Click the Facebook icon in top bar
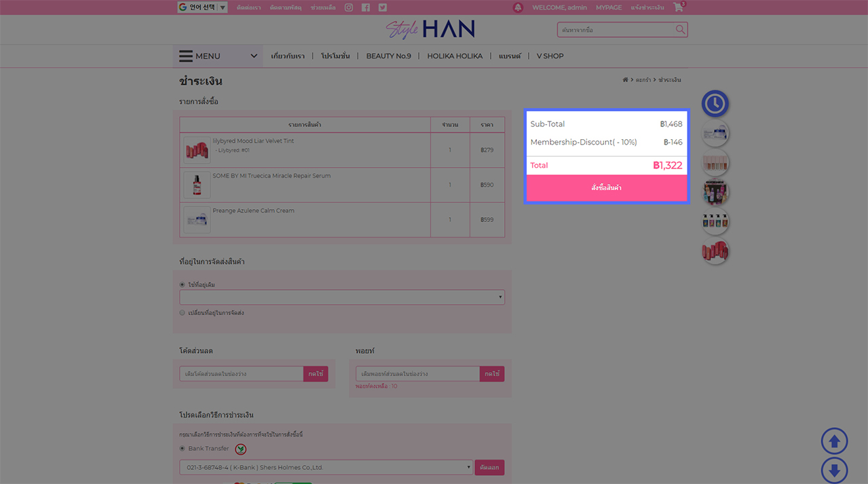This screenshot has width=868, height=484. pyautogui.click(x=366, y=7)
